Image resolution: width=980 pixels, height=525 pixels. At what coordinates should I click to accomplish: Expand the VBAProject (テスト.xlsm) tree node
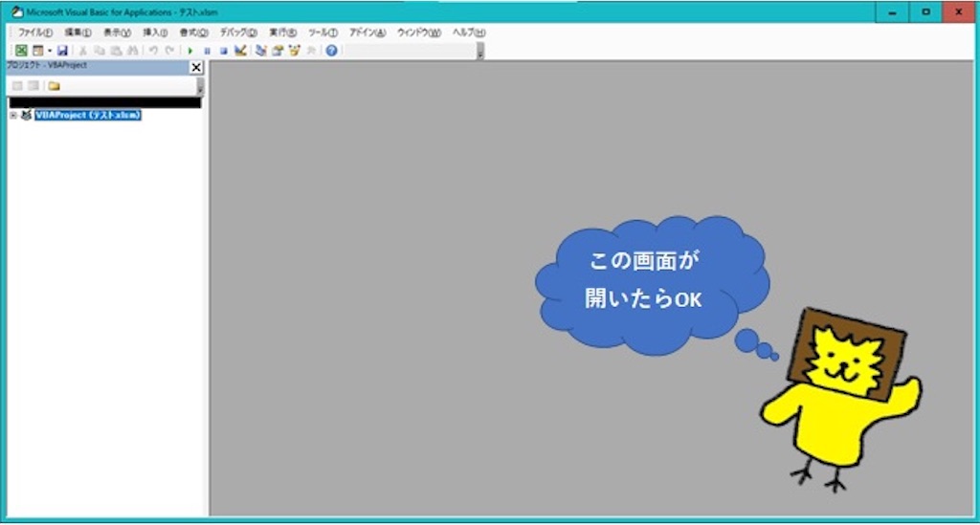point(13,116)
